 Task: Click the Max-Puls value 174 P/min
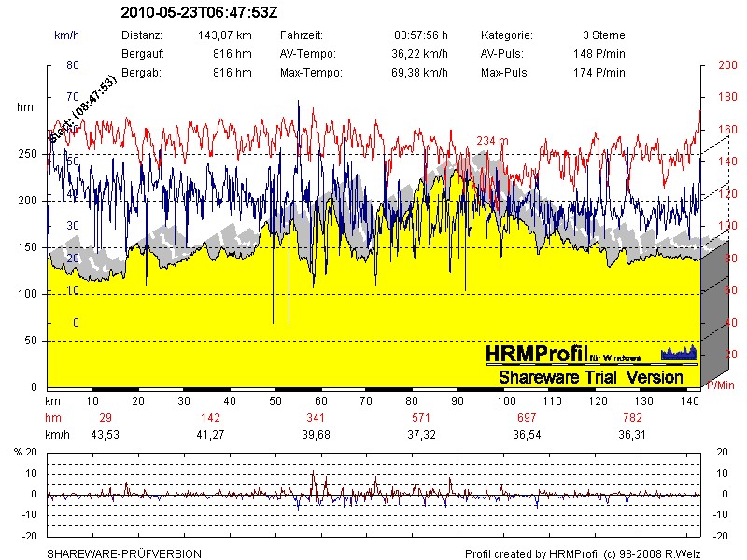point(599,72)
